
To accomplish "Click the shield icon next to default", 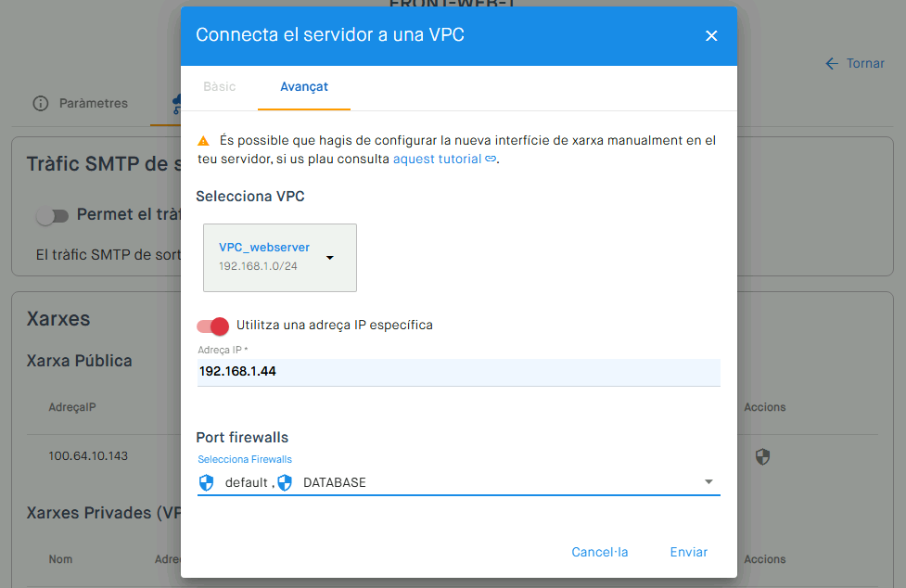I will coord(206,482).
